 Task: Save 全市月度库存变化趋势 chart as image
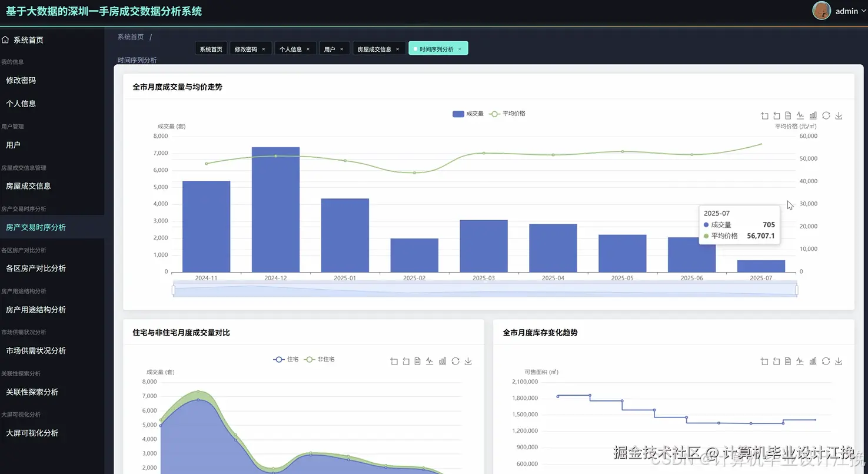tap(839, 362)
